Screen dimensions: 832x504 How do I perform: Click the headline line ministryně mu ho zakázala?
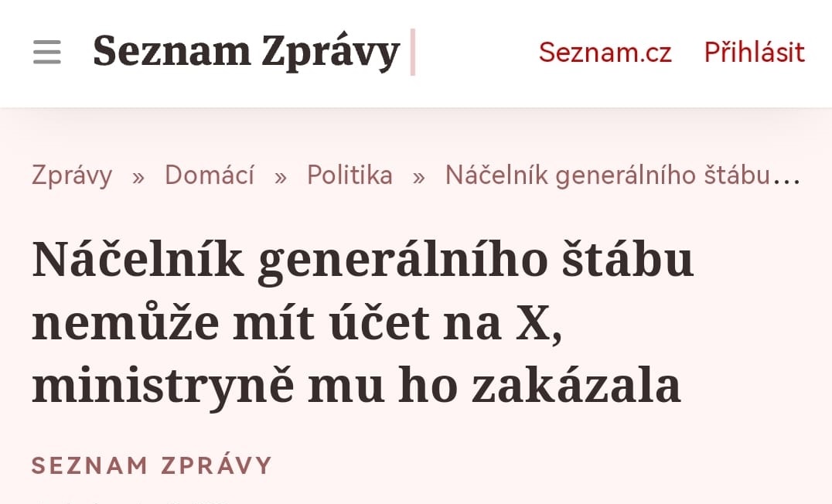356,387
